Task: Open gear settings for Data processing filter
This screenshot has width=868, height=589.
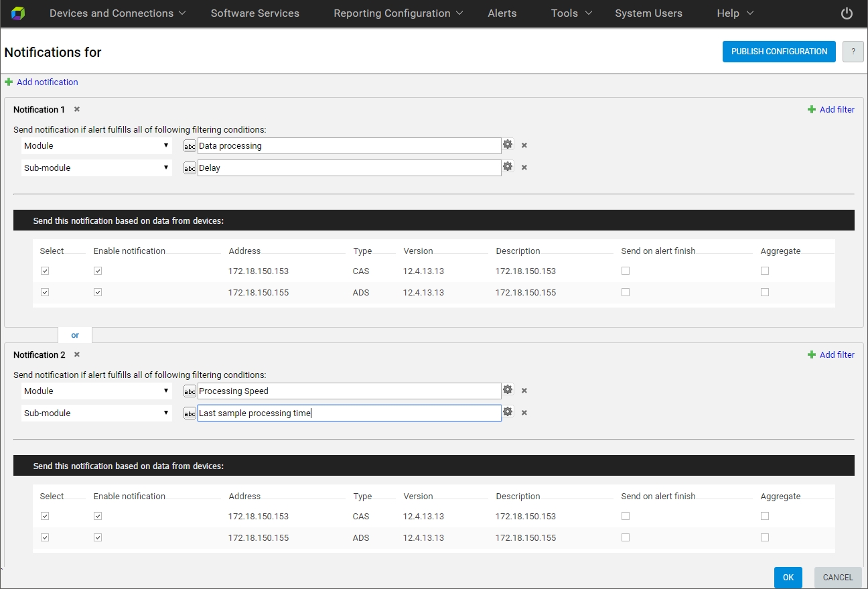Action: [508, 145]
